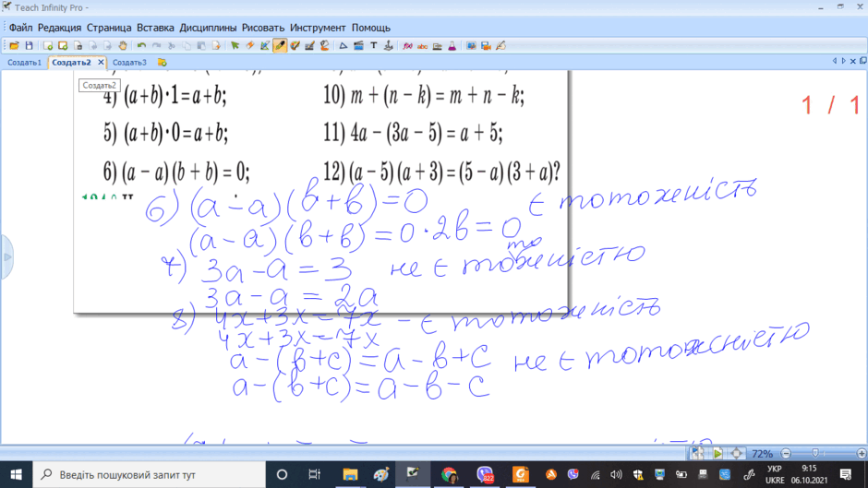This screenshot has width=868, height=488.
Task: Click the taskbar search field
Action: [x=150, y=475]
